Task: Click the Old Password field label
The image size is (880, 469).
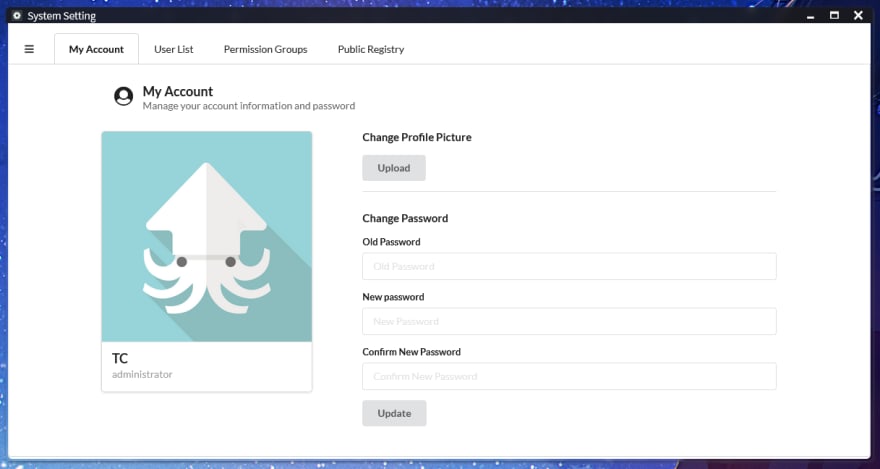Action: click(x=391, y=242)
